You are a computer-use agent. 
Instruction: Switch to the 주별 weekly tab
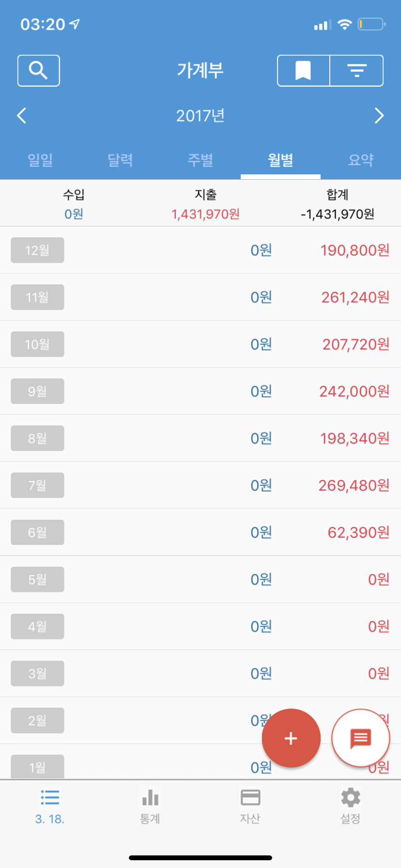pos(200,160)
